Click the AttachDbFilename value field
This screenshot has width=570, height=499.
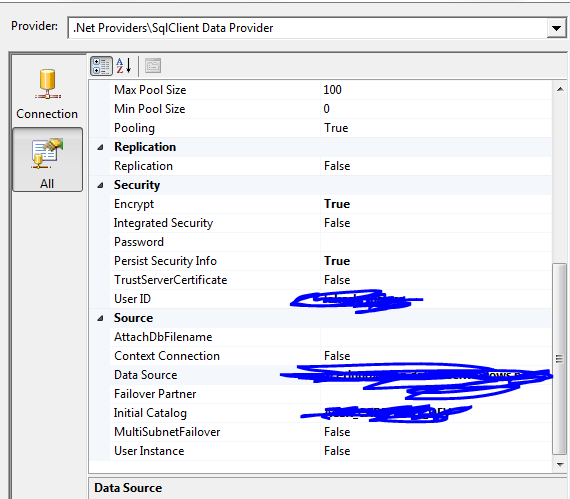(x=435, y=337)
